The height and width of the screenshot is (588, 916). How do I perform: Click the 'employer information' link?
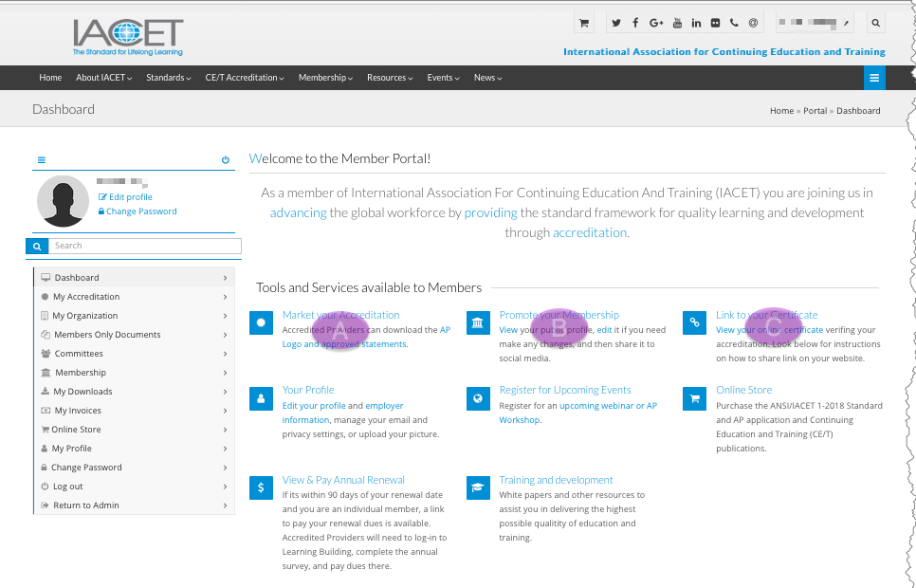pos(343,413)
